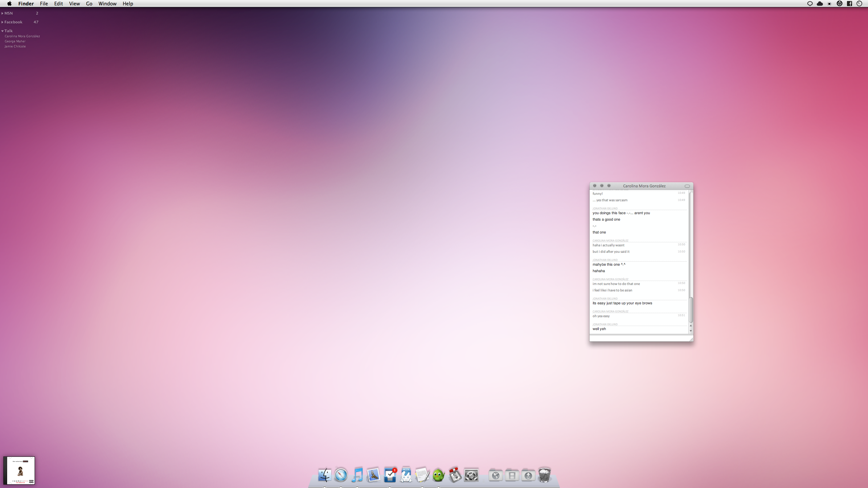This screenshot has height=488, width=868.
Task: Click the brightness sun menu bar icon
Action: coord(829,4)
